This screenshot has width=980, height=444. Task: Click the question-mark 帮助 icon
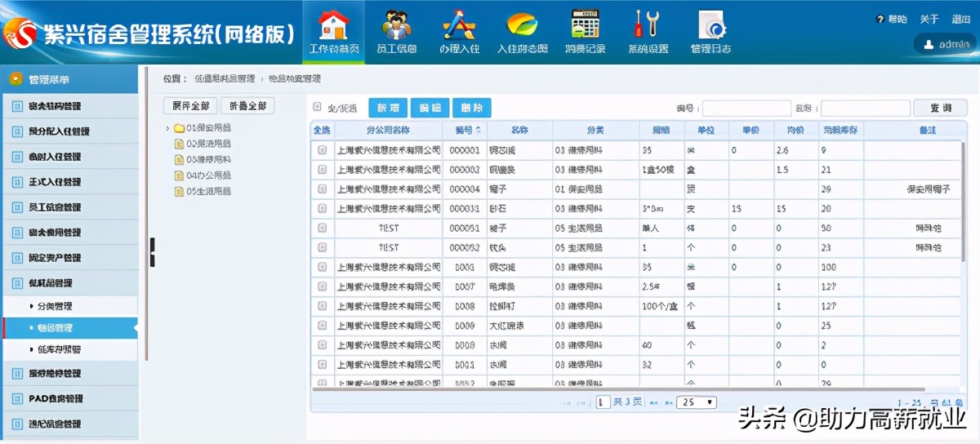point(880,19)
